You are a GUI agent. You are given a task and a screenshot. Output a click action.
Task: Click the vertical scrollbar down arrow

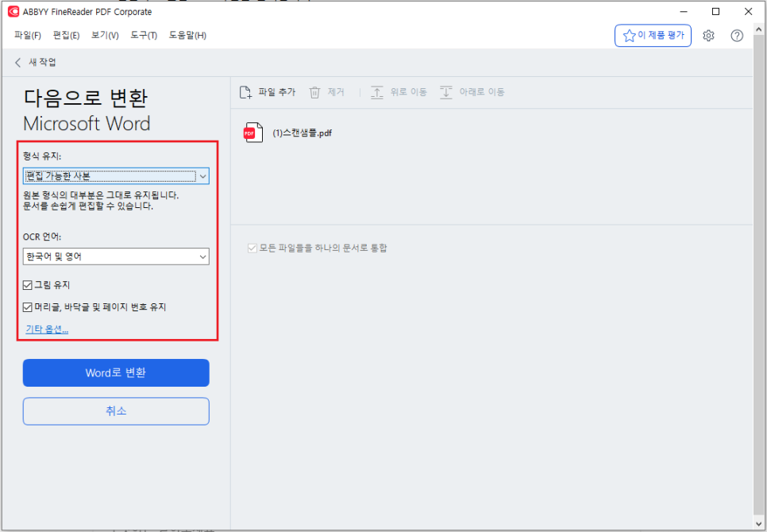point(759,523)
